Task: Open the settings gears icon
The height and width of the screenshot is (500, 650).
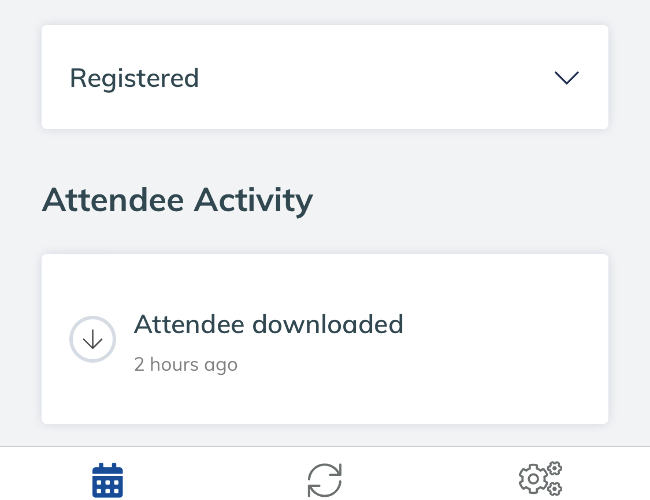Action: (541, 478)
